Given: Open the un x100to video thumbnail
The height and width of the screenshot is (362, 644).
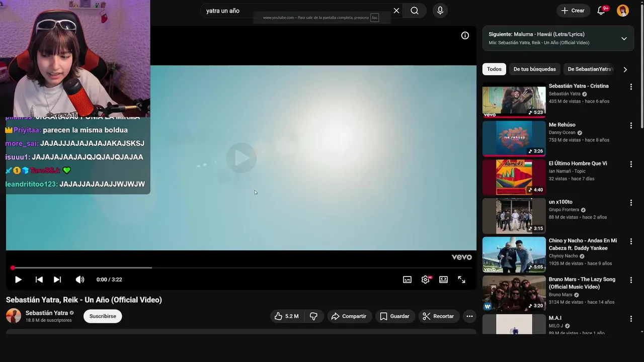Looking at the screenshot, I should (514, 216).
